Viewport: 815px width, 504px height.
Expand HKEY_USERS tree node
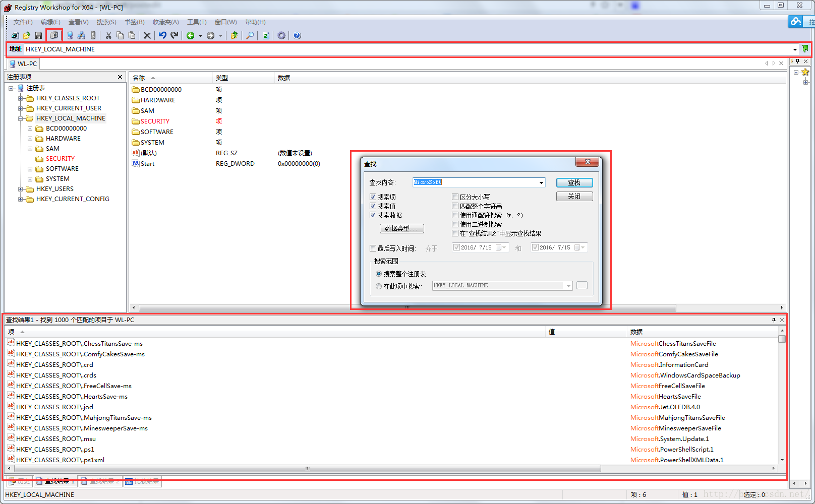(x=21, y=189)
